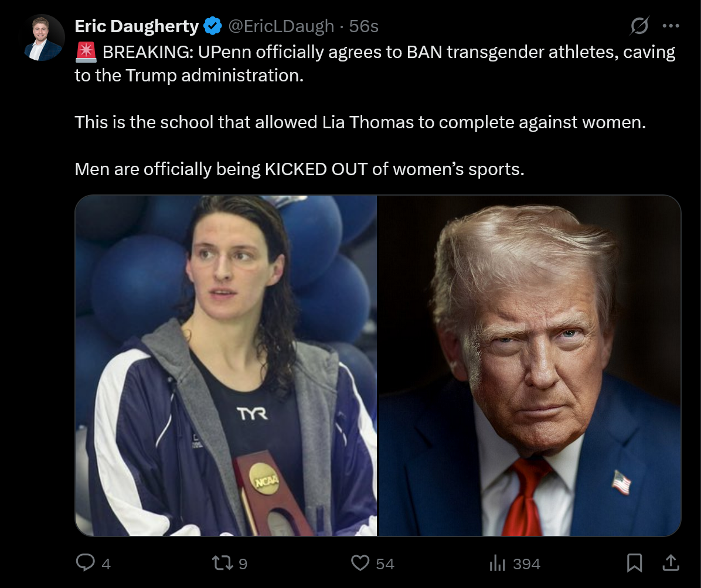Click the reply count 4
This screenshot has height=588, width=701.
point(106,564)
